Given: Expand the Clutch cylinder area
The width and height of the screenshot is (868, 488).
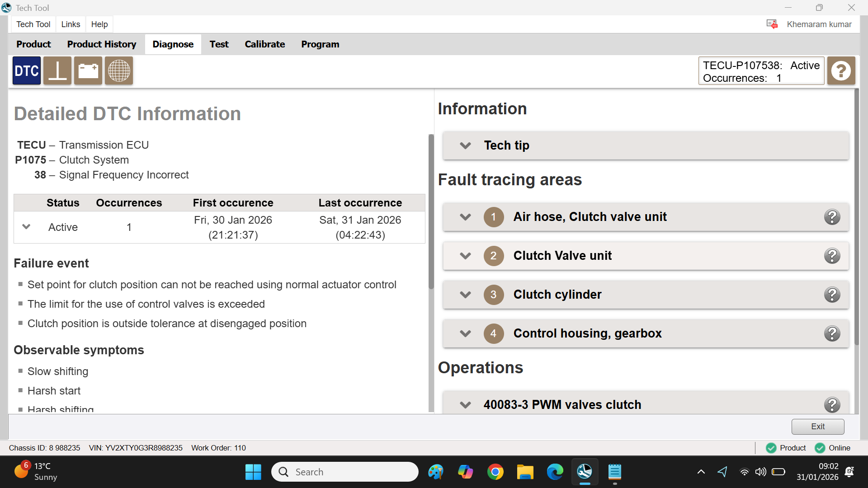Looking at the screenshot, I should [465, 295].
